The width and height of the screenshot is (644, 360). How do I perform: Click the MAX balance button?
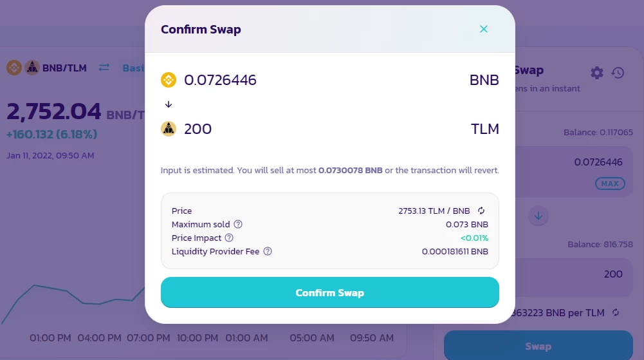[x=610, y=184]
